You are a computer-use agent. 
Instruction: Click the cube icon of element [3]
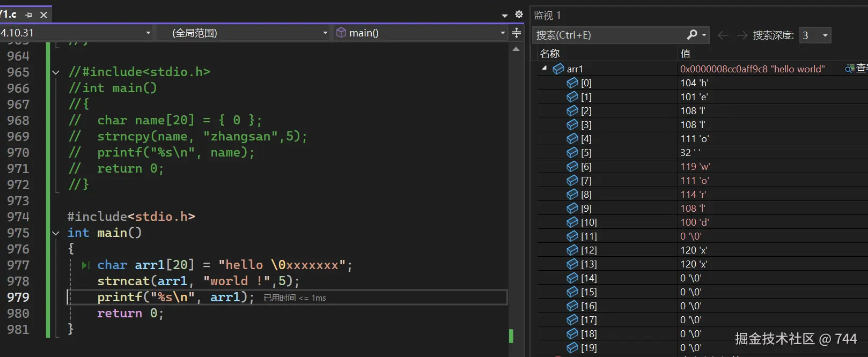[x=572, y=124]
